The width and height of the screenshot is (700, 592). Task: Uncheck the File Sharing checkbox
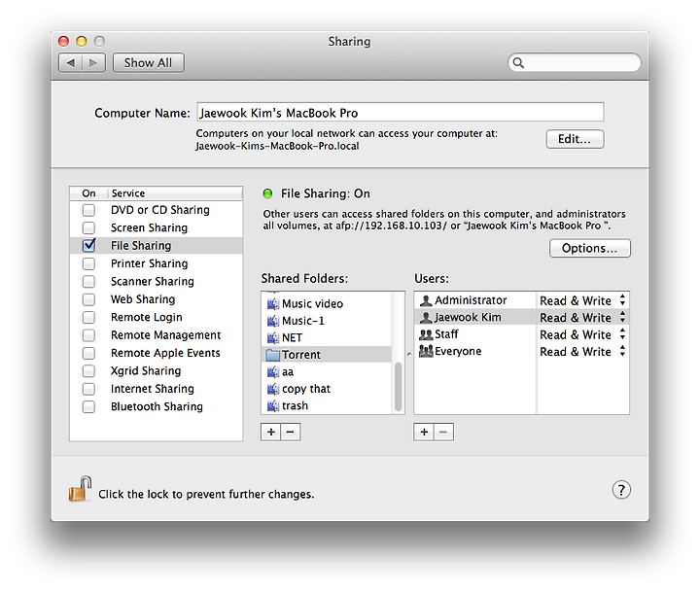[88, 245]
